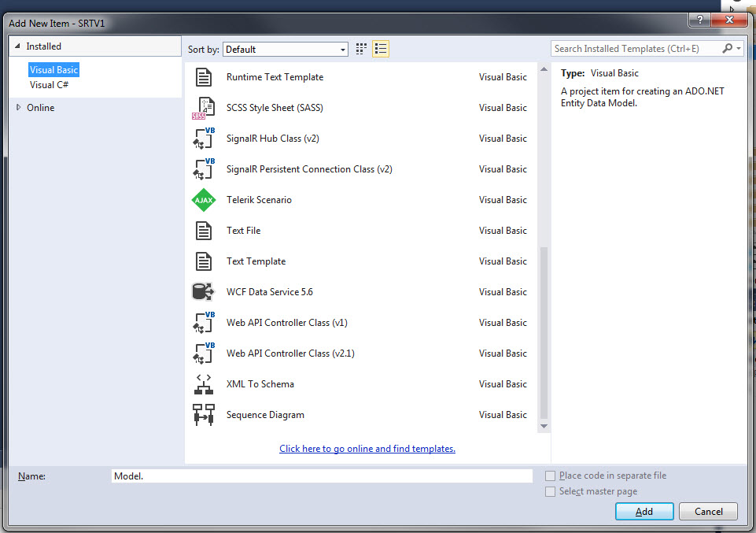Enable Place code in separate file
Screen dimensions: 756x533
tap(550, 476)
